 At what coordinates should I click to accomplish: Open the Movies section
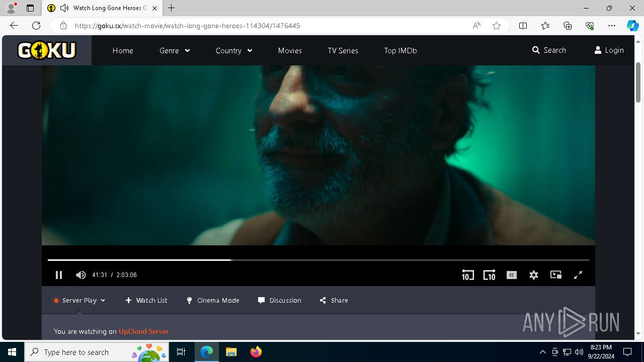[290, 50]
